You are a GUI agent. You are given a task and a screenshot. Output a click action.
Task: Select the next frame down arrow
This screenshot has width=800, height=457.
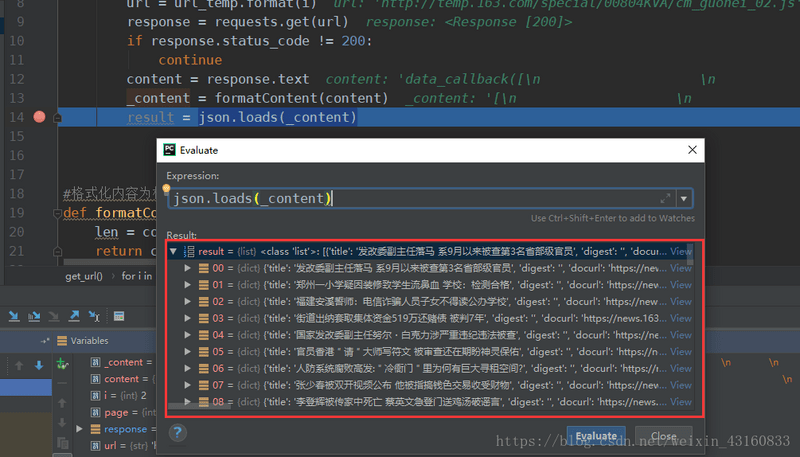coord(39,365)
